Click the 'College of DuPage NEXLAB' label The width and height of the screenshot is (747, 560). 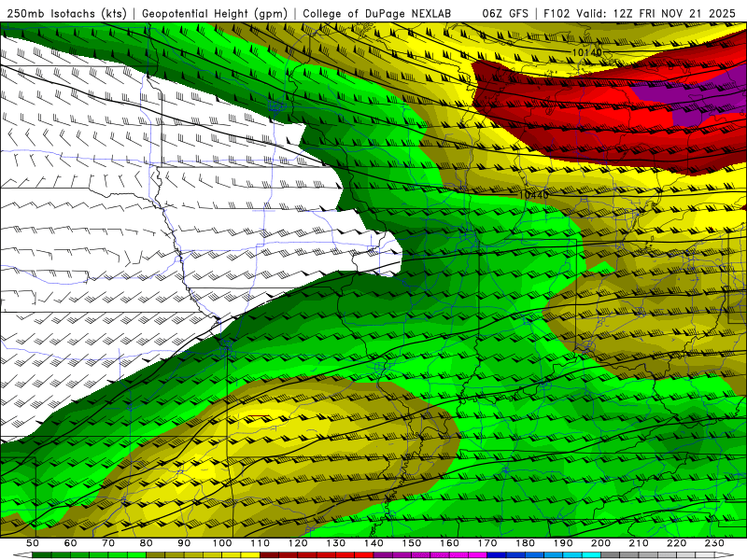pos(377,13)
